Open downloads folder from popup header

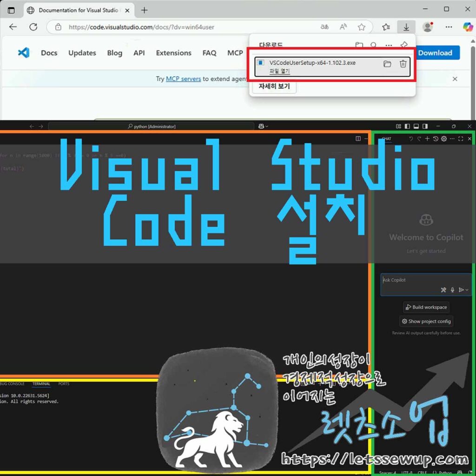tap(359, 45)
